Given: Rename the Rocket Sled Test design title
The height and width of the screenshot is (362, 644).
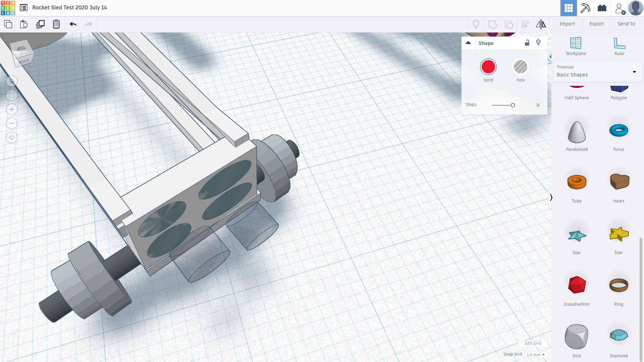Looking at the screenshot, I should point(69,7).
